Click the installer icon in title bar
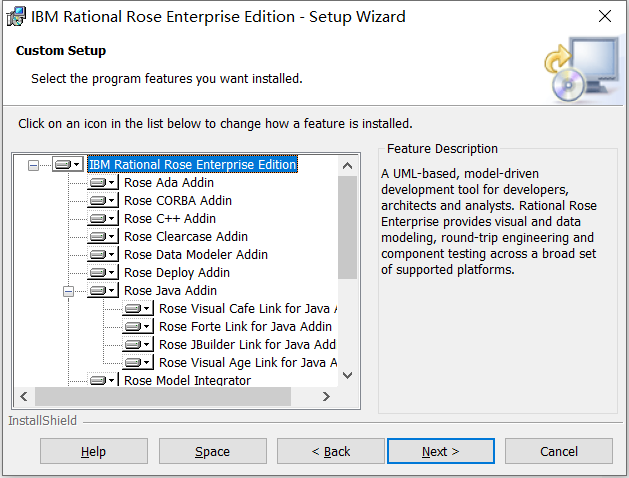This screenshot has height=478, width=629. tap(16, 17)
